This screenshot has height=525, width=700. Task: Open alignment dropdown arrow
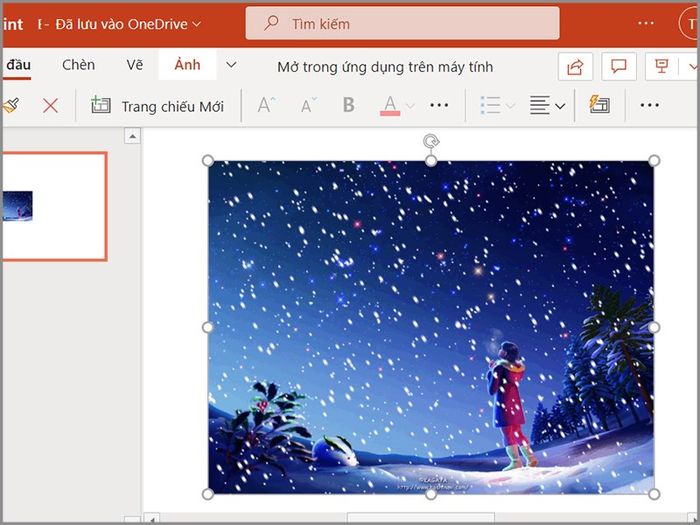pyautogui.click(x=560, y=106)
